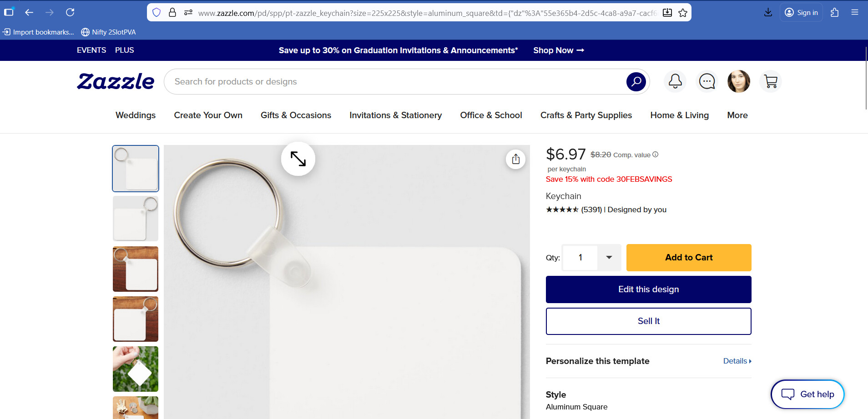868x419 pixels.
Task: Click the browser reload icon
Action: click(70, 12)
